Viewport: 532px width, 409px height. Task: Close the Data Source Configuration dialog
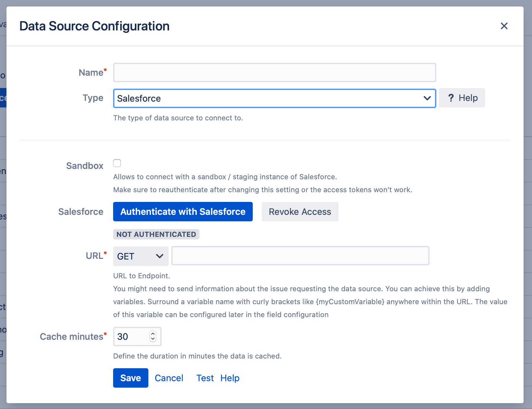tap(504, 26)
